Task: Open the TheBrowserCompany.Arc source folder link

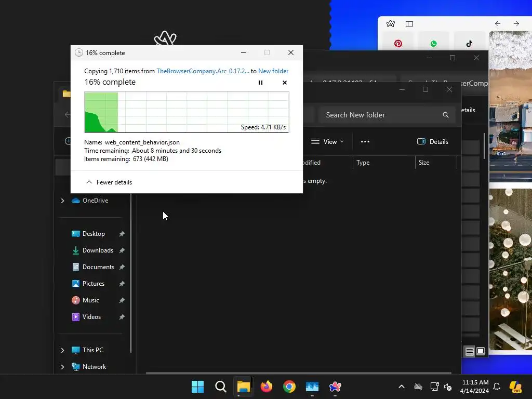Action: [x=203, y=71]
